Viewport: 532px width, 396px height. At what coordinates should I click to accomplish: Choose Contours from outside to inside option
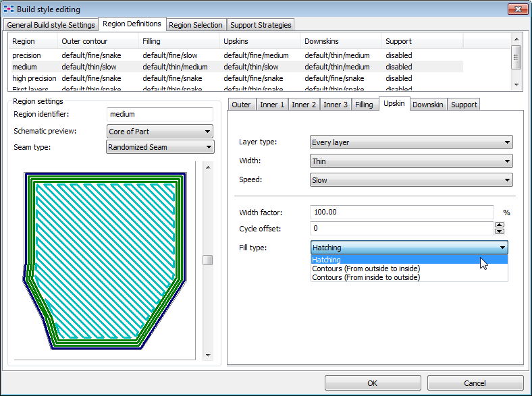pyautogui.click(x=365, y=268)
